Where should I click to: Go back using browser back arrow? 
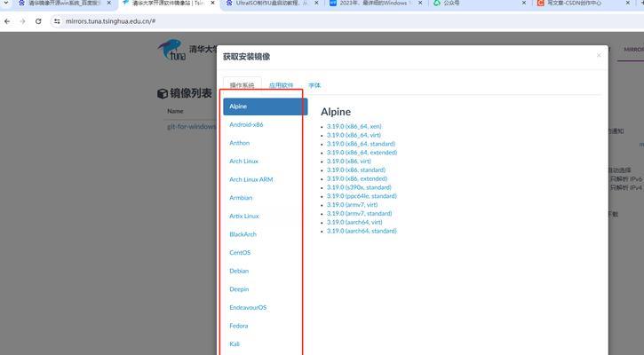tap(7, 21)
